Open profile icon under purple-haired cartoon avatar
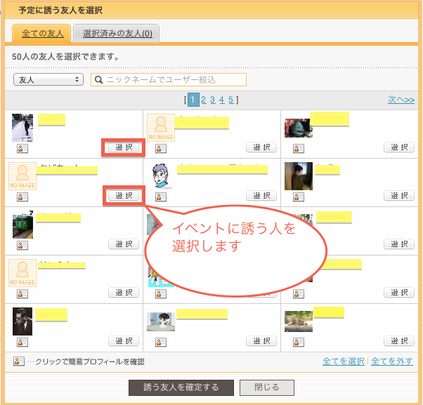This screenshot has height=405, width=423. (x=161, y=197)
